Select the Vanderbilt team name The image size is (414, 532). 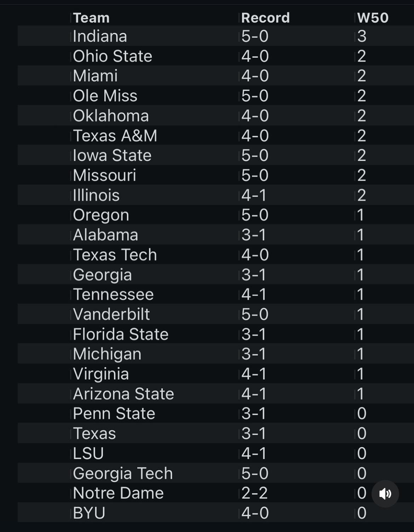coord(111,314)
